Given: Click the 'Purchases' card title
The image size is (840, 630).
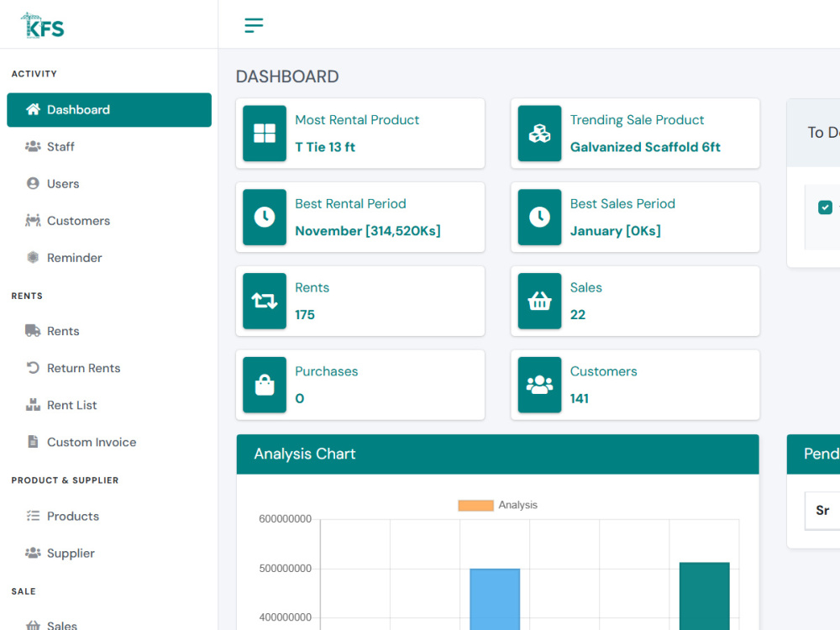Looking at the screenshot, I should pos(326,371).
